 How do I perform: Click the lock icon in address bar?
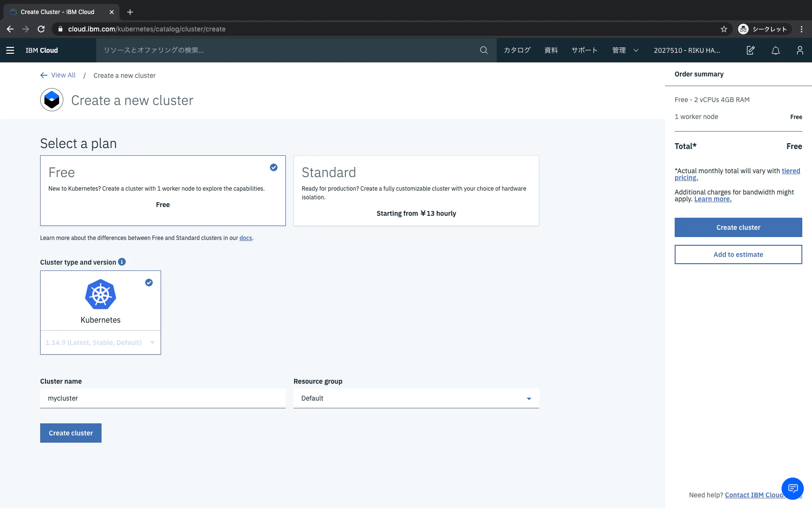tap(60, 29)
